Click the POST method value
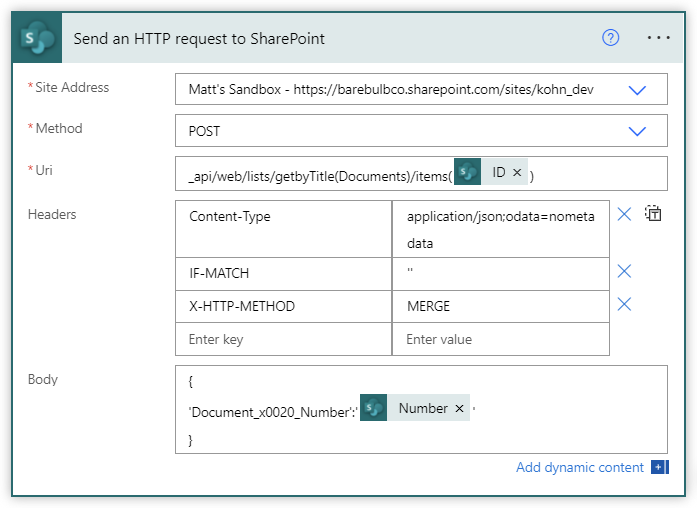This screenshot has height=508, width=697. click(204, 132)
